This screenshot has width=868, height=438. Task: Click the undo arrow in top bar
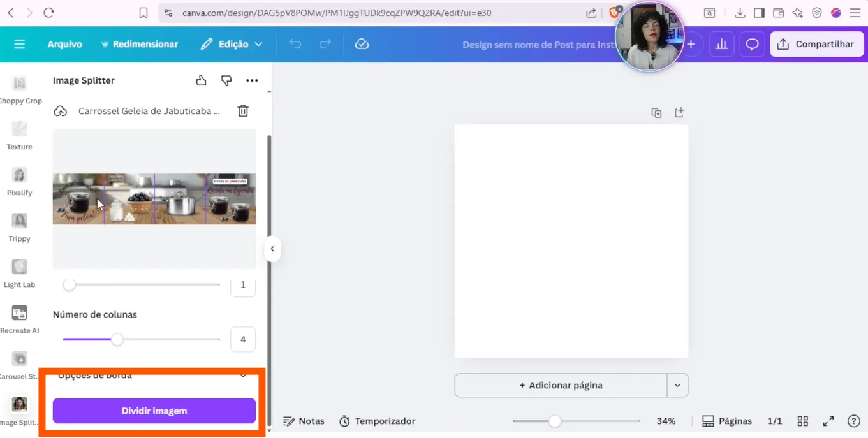(295, 44)
